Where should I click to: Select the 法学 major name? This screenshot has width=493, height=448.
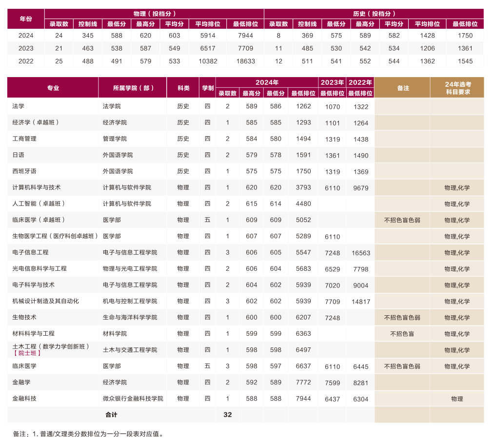coord(18,106)
